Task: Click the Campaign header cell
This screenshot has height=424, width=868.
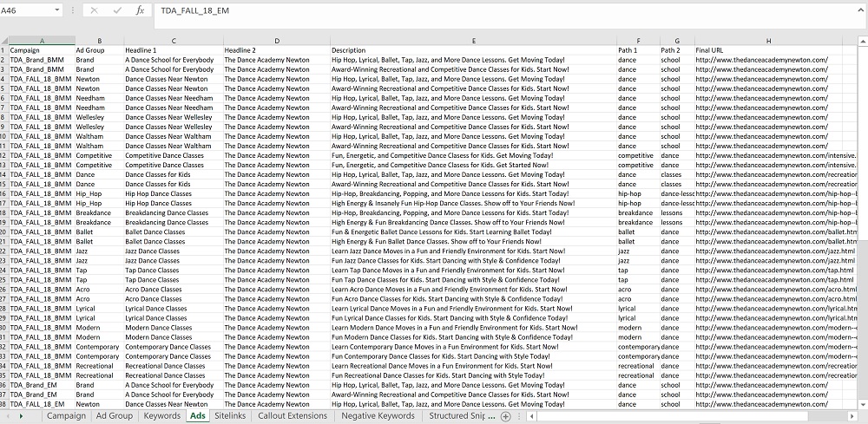Action: 42,50
